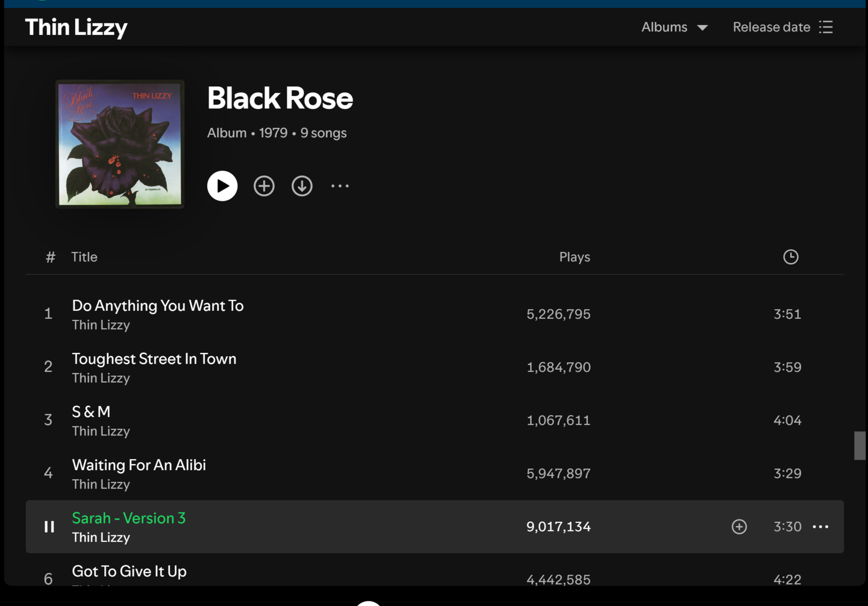Viewport: 868px width, 606px height.
Task: Add Sarah - Version 3 to Liked Songs
Action: click(739, 526)
